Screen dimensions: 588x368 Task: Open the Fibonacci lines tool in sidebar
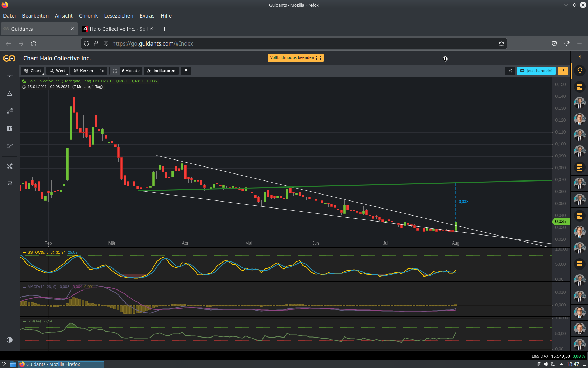tap(9, 111)
